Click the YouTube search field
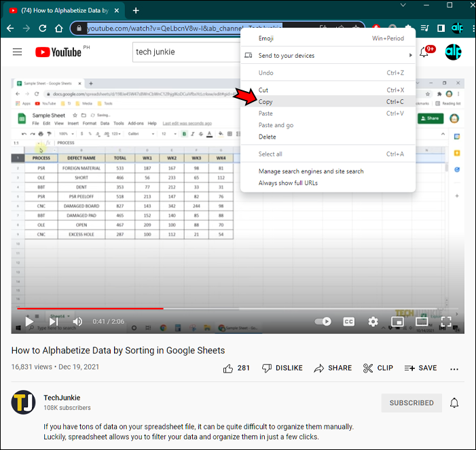The image size is (476, 450). click(x=187, y=52)
